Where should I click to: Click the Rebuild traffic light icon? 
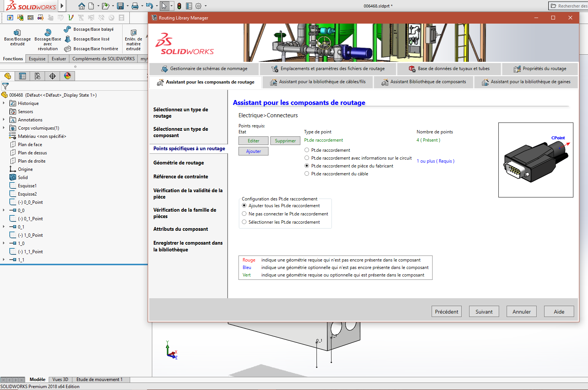coord(179,6)
